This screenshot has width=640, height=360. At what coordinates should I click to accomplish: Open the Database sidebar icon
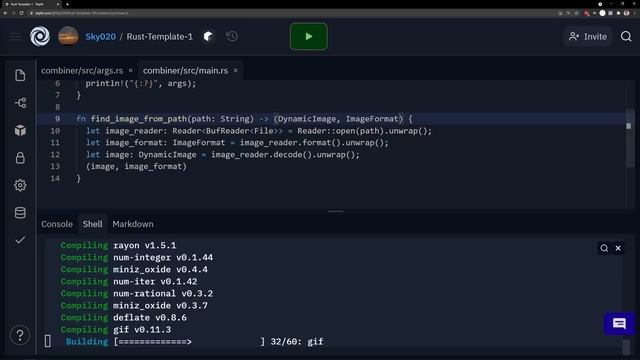20,213
